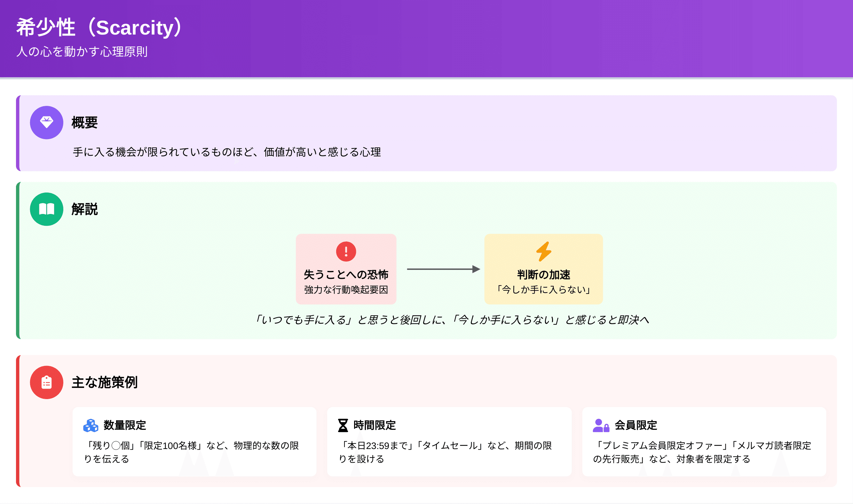
Task: Click the green open book icon beside 解説
Action: (46, 209)
